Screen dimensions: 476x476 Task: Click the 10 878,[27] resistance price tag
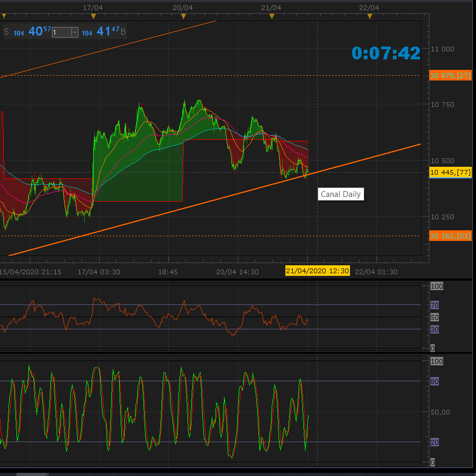451,75
